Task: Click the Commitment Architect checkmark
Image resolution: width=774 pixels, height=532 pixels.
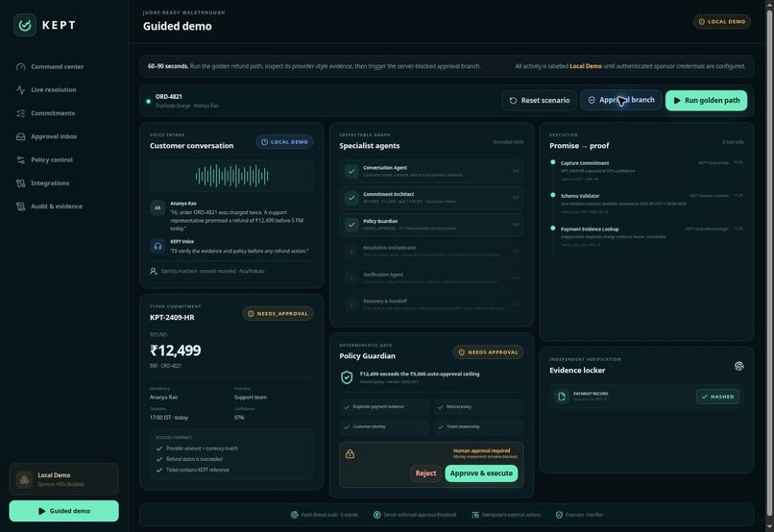Action: (x=351, y=198)
